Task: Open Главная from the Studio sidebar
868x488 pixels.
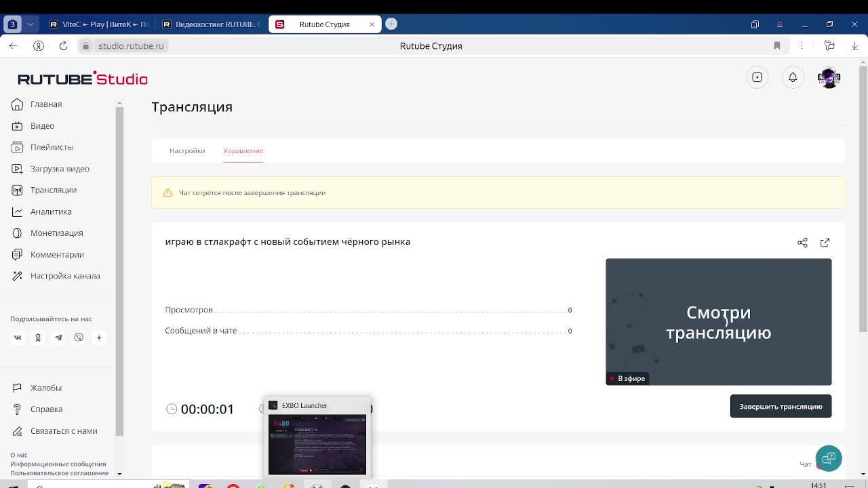Action: (46, 104)
